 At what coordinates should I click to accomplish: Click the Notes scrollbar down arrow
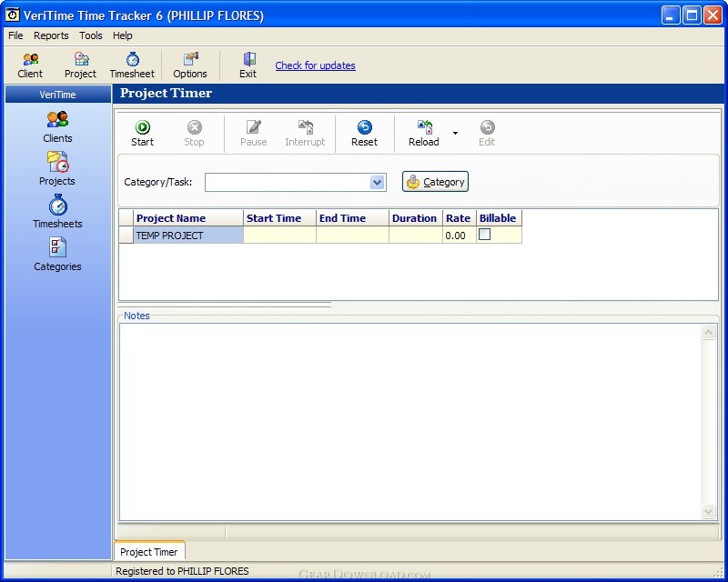(709, 511)
